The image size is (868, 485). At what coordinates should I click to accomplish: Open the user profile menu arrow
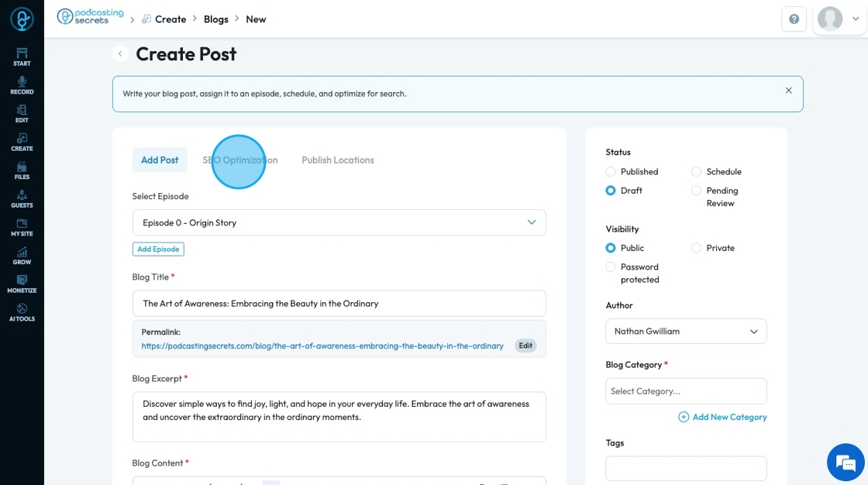(856, 19)
